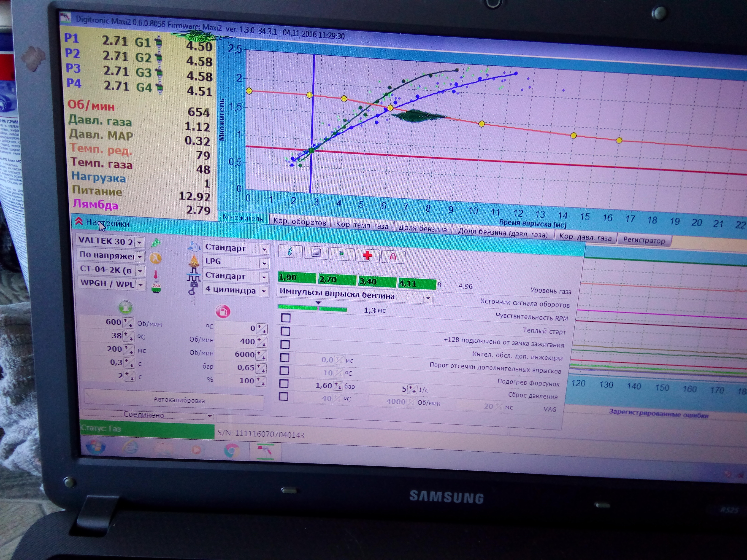Click the 1,60 бар stepper
747x560 pixels.
(x=338, y=386)
